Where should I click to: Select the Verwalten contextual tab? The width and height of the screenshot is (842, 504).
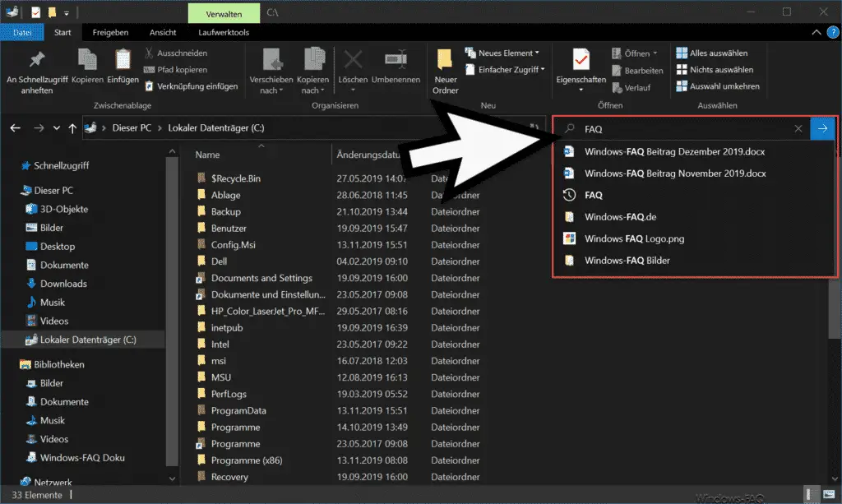tap(224, 14)
